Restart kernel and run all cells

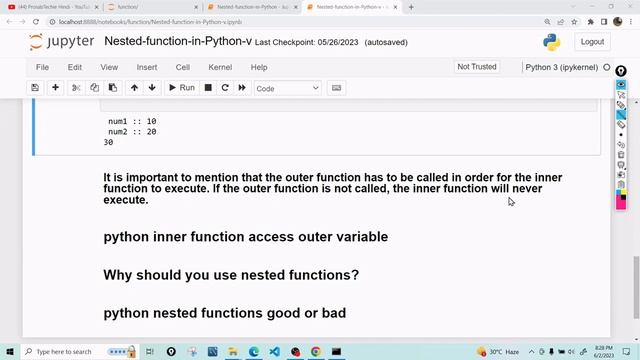pyautogui.click(x=242, y=88)
